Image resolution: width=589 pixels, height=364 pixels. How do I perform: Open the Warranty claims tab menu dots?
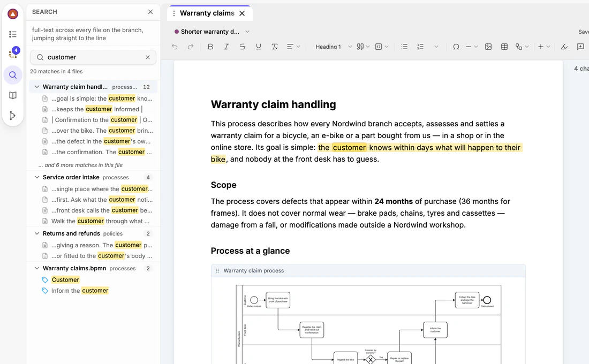point(173,13)
